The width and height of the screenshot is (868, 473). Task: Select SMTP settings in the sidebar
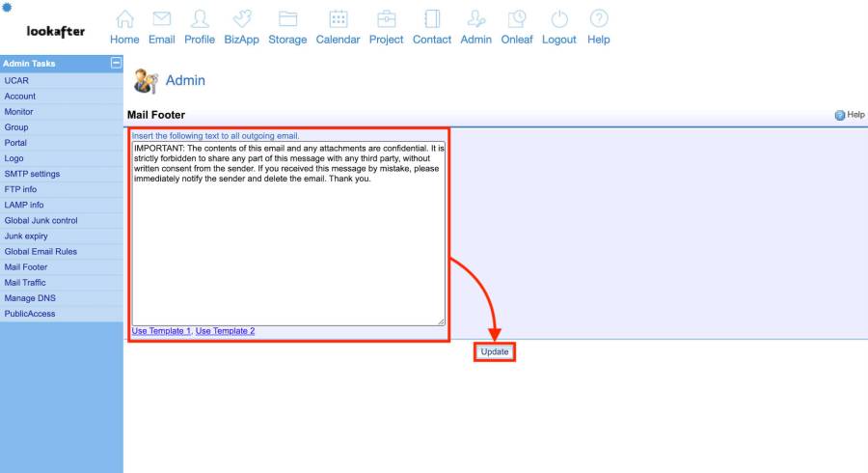click(x=32, y=174)
